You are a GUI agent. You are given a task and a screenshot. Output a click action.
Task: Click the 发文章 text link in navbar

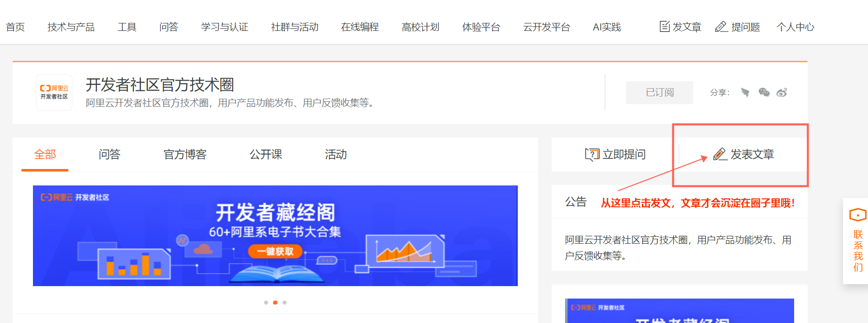[687, 27]
